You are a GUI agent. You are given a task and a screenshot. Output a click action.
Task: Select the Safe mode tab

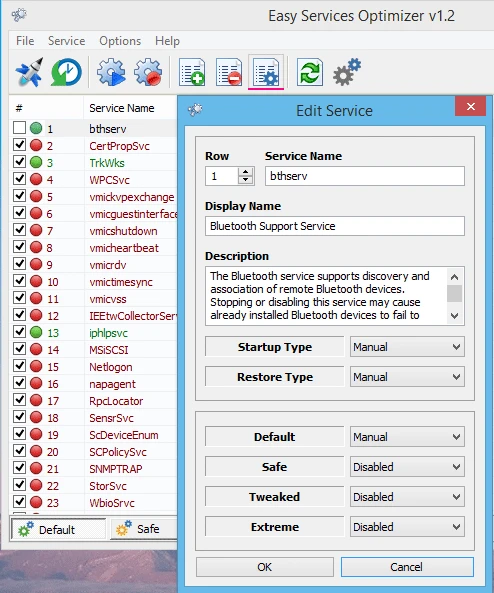(x=144, y=529)
